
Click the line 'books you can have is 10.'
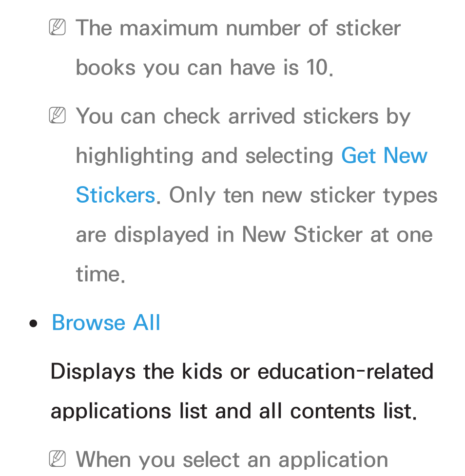coord(205,67)
